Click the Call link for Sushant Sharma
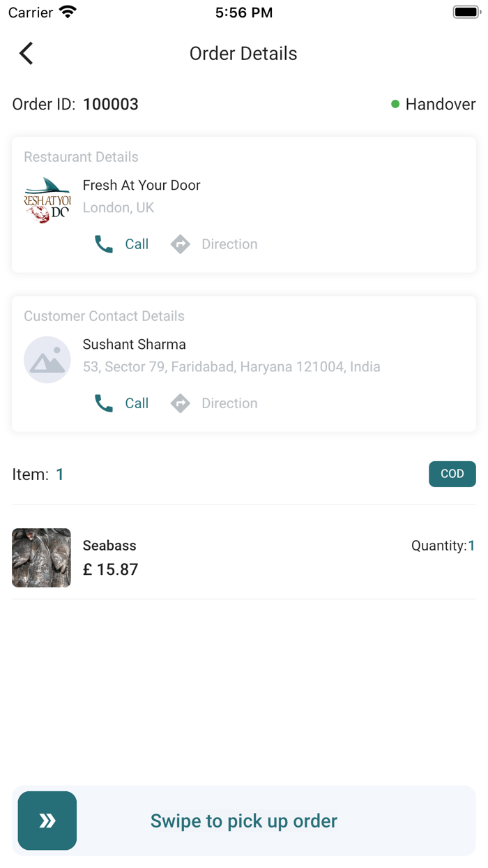This screenshot has width=488, height=868. (x=137, y=403)
